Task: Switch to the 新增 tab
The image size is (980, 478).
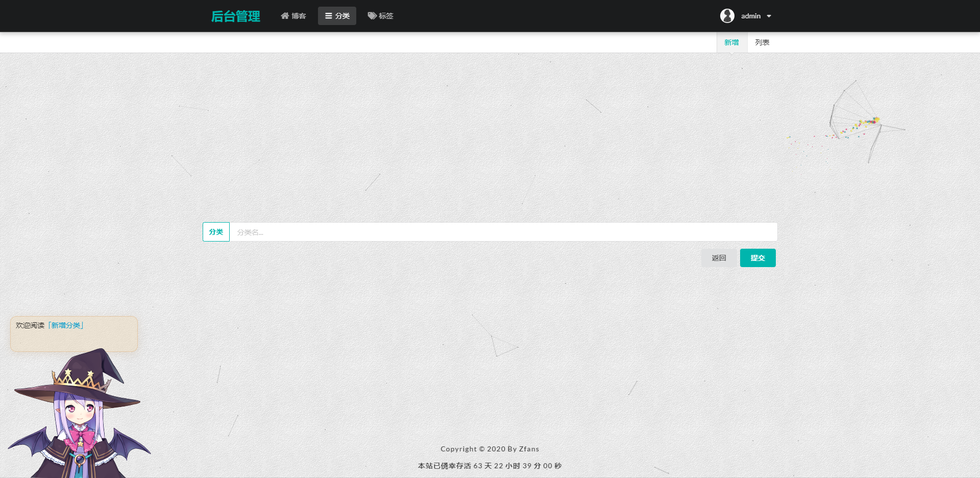Action: [x=731, y=42]
